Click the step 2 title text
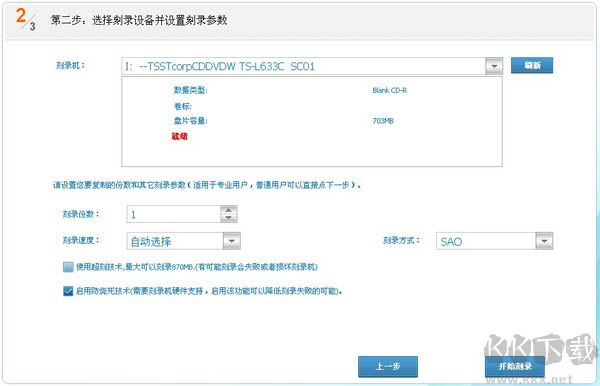The image size is (600, 386). click(x=139, y=20)
